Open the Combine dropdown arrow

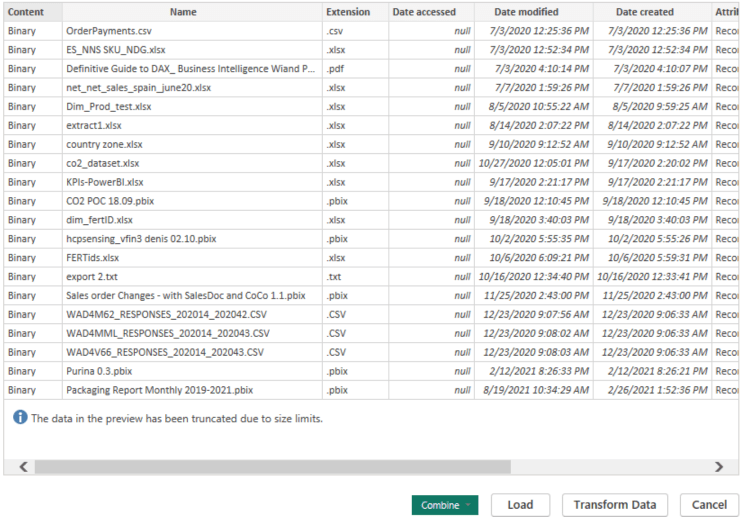468,505
